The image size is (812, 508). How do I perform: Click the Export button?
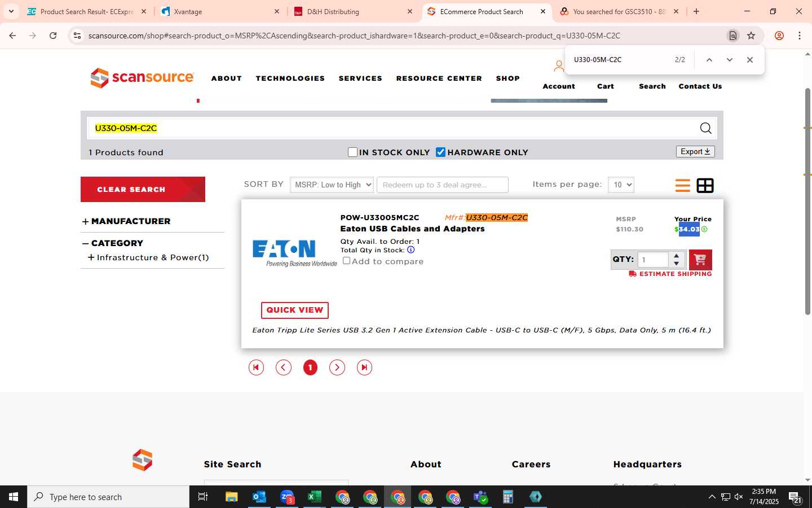(x=695, y=151)
